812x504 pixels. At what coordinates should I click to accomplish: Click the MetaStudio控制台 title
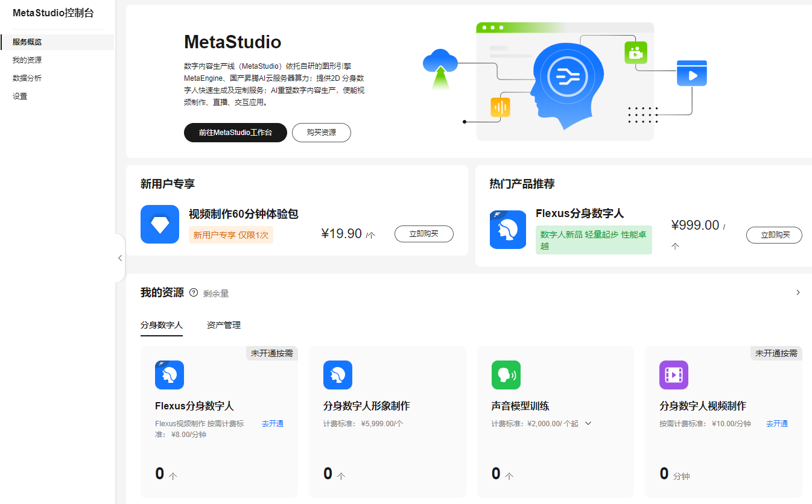(x=54, y=13)
